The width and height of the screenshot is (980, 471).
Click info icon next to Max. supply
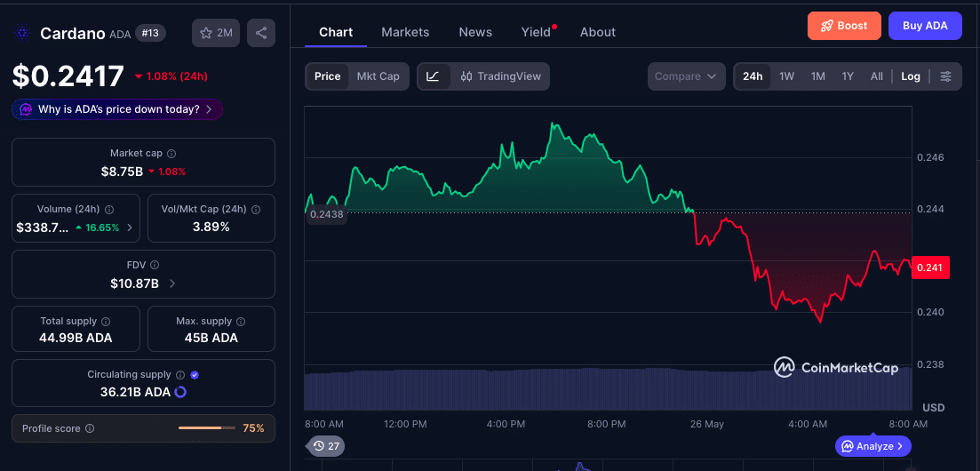pyautogui.click(x=242, y=322)
